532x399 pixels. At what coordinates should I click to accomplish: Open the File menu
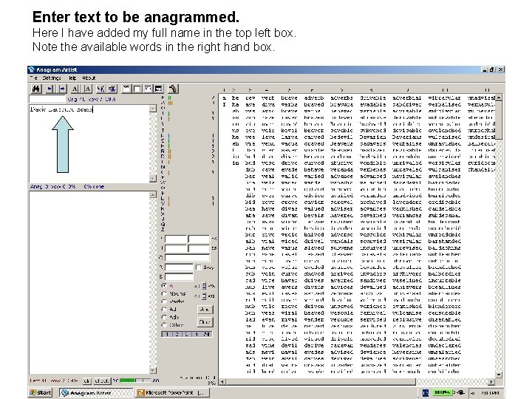pyautogui.click(x=33, y=78)
